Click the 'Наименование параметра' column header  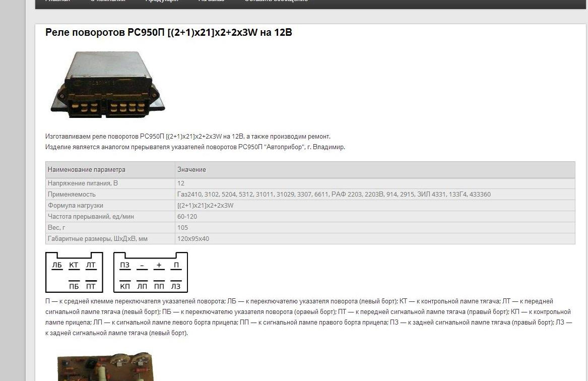pos(87,169)
